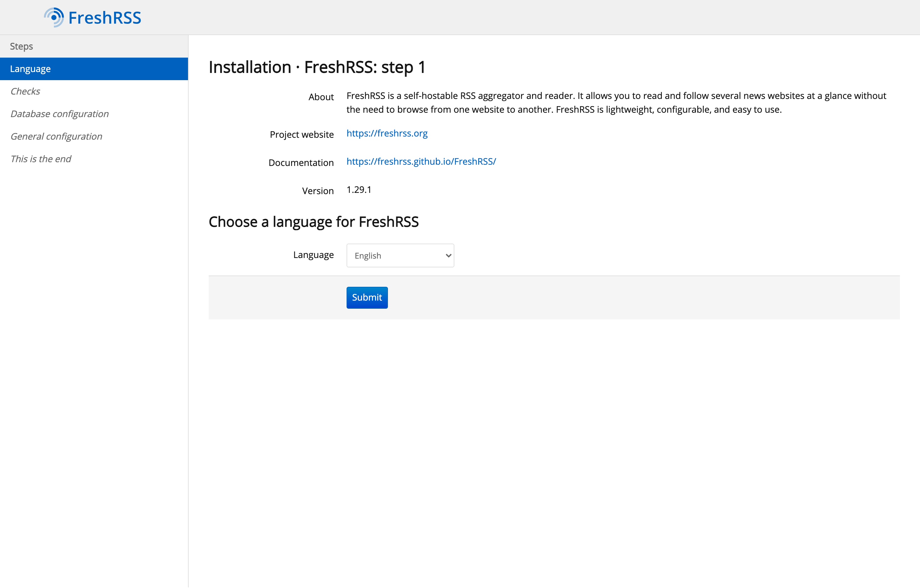The image size is (920, 588).
Task: Click the Project website label
Action: tap(301, 134)
